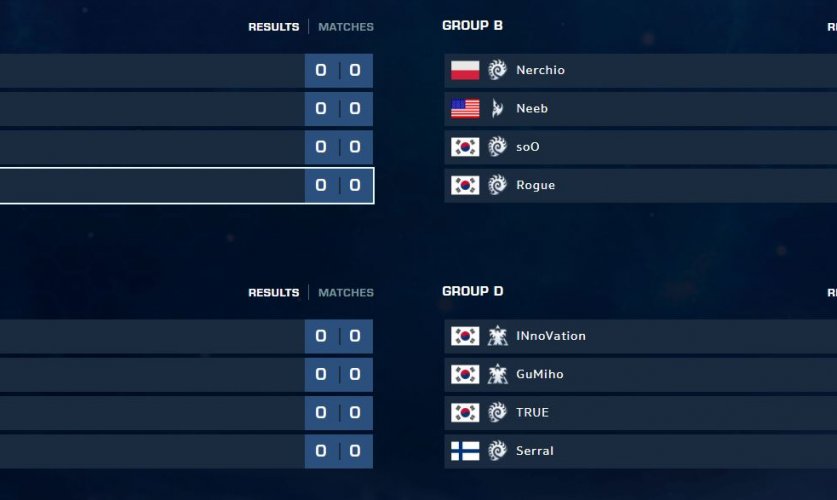Viewport: 837px width, 500px height.
Task: Click the Finland flag next to Serral
Action: click(465, 451)
